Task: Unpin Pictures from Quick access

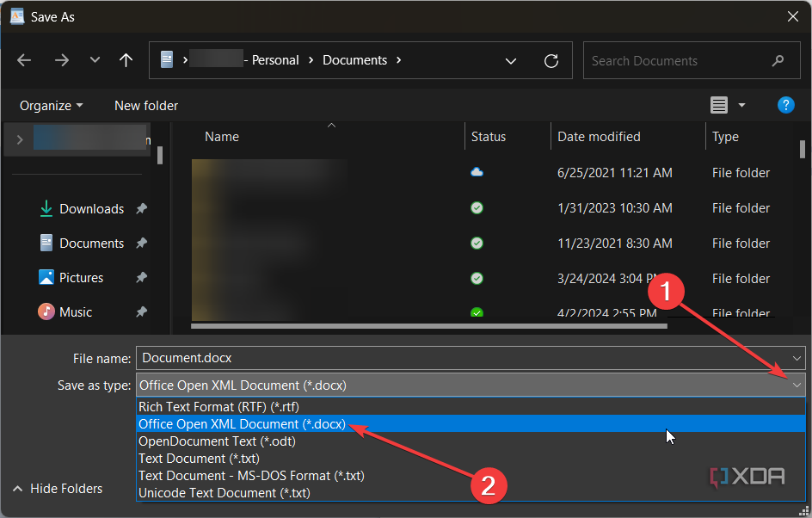Action: click(x=142, y=277)
